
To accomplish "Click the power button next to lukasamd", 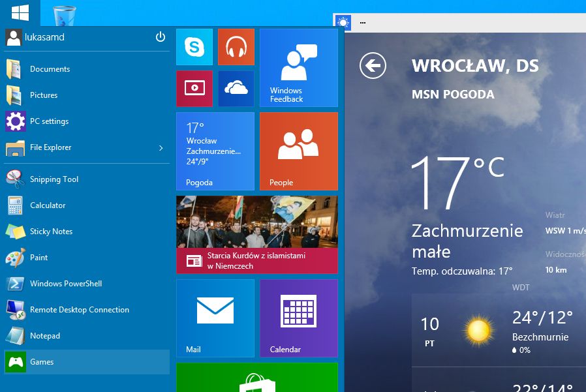I will pyautogui.click(x=161, y=37).
